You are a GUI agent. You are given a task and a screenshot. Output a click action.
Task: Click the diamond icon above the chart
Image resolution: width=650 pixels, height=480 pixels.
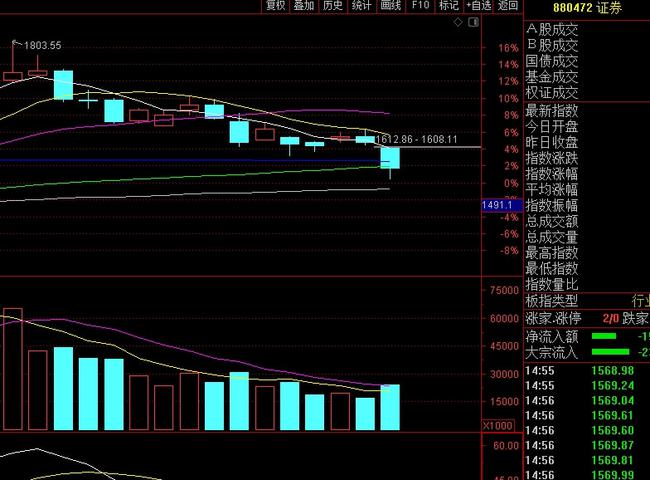[x=457, y=20]
